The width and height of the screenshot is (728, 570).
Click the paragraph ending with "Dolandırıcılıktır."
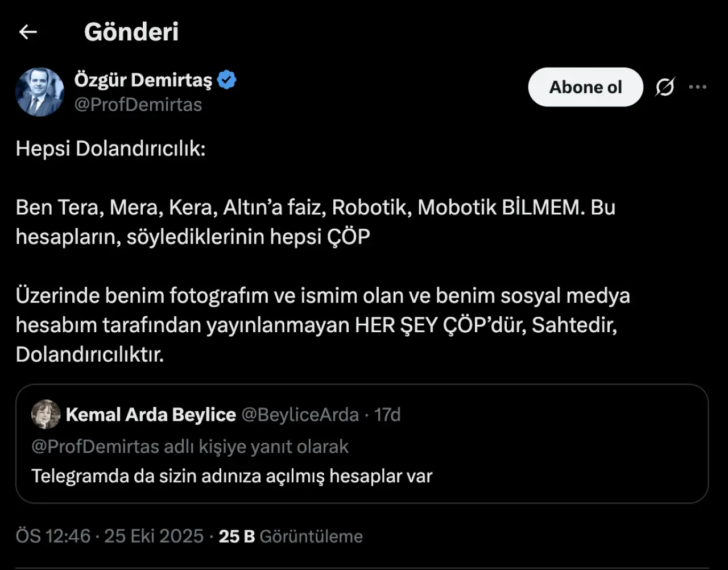(322, 325)
